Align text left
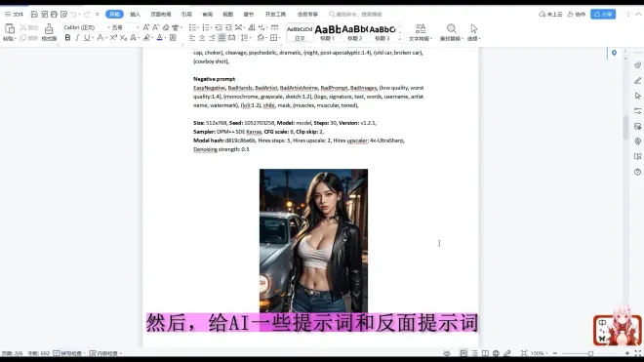644x362 pixels. (192, 38)
